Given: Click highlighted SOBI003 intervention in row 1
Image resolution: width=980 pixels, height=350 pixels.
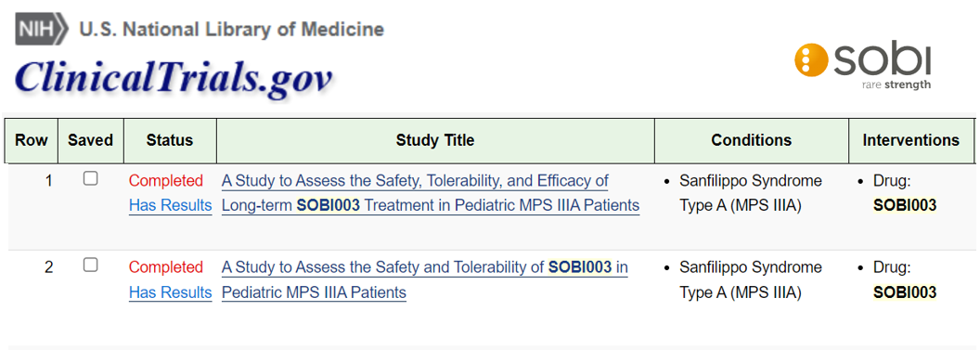Looking at the screenshot, I should tap(905, 205).
